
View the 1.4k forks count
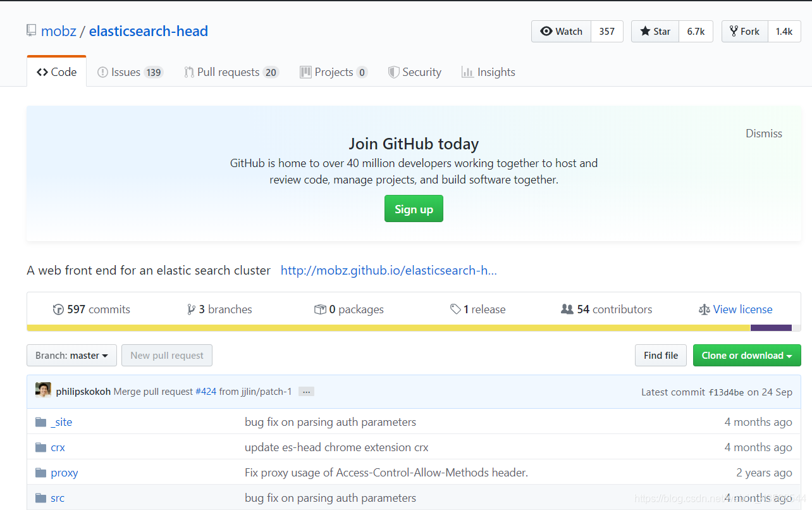click(784, 31)
